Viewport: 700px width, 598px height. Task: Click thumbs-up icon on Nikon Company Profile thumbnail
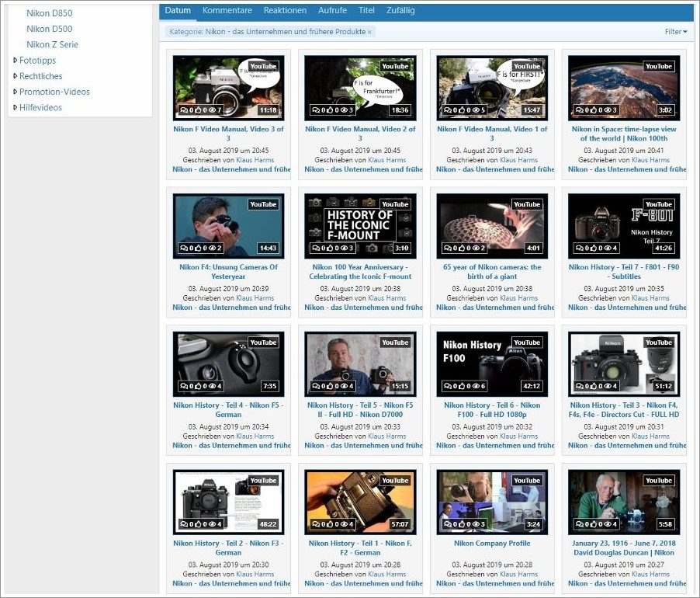pos(462,524)
